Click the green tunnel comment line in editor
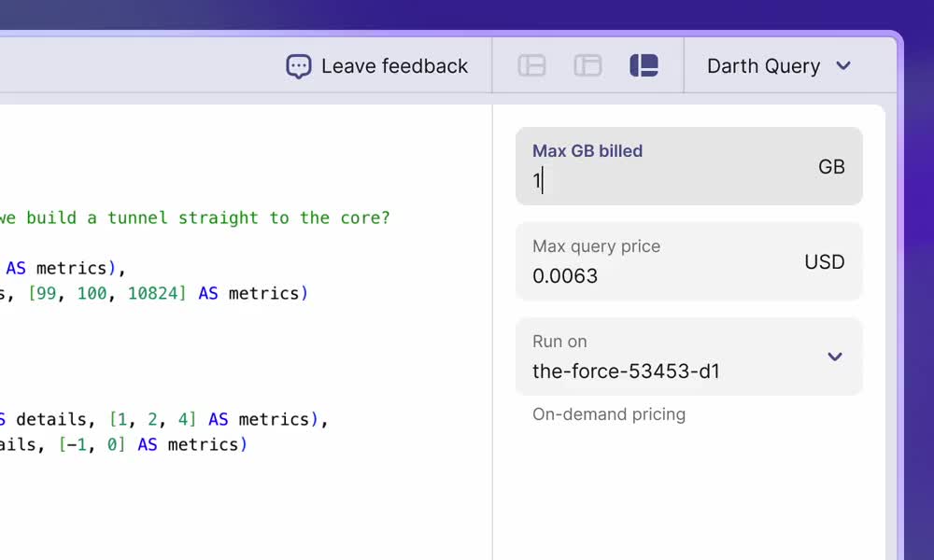The width and height of the screenshot is (934, 560). [194, 217]
